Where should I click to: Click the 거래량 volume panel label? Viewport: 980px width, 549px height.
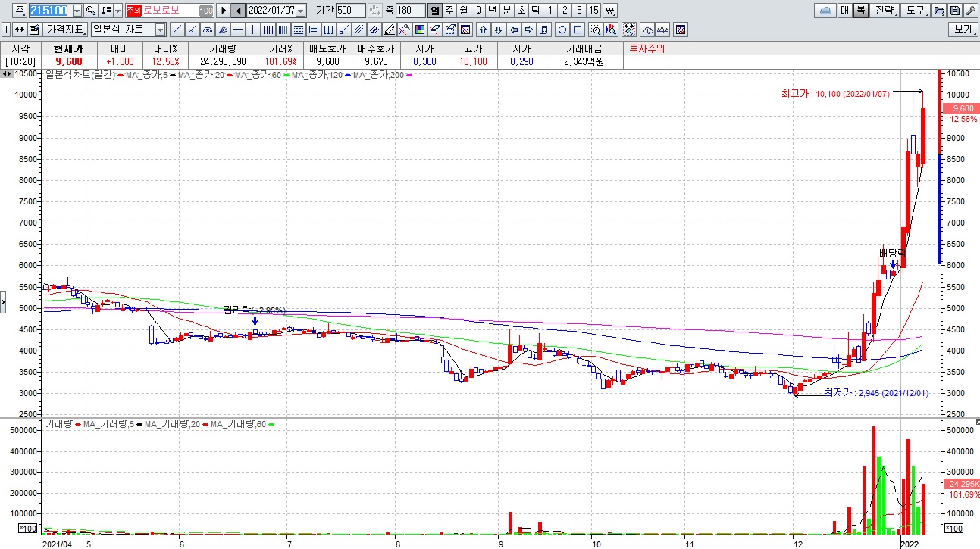click(58, 424)
